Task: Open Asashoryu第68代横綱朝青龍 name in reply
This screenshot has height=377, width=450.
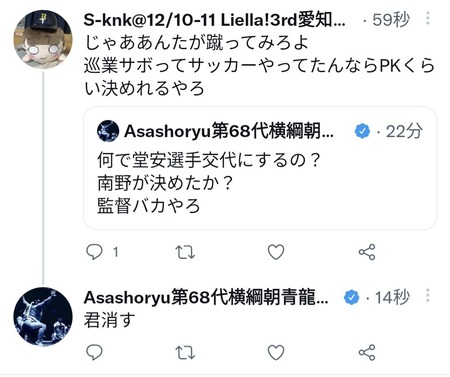Action: (206, 297)
